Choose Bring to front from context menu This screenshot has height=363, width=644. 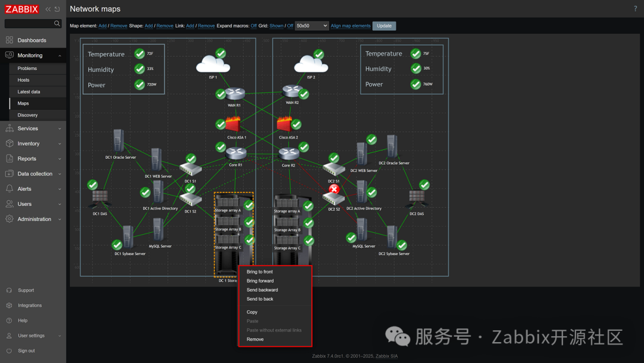(x=259, y=272)
